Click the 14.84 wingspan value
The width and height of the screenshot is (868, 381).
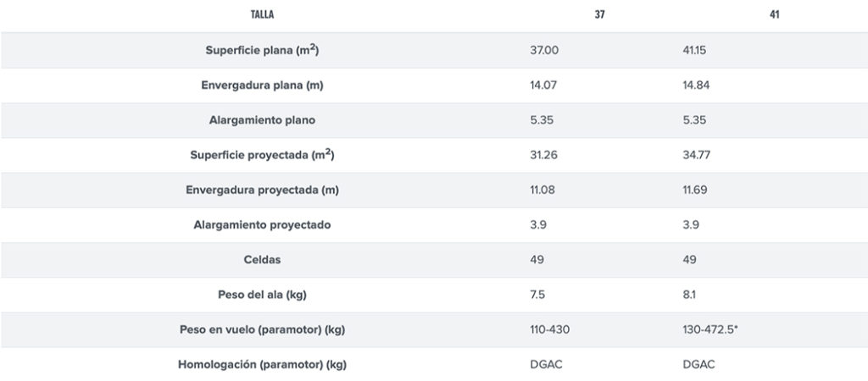[x=695, y=86]
